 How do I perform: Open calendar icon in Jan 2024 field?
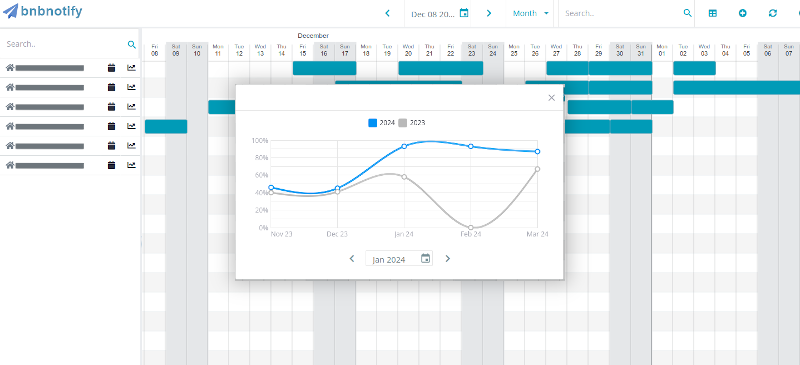[425, 259]
